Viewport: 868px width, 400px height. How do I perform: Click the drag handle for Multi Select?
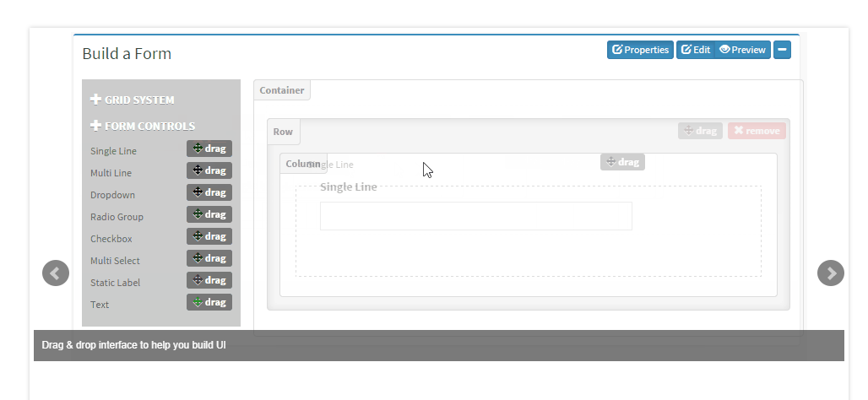(x=209, y=258)
